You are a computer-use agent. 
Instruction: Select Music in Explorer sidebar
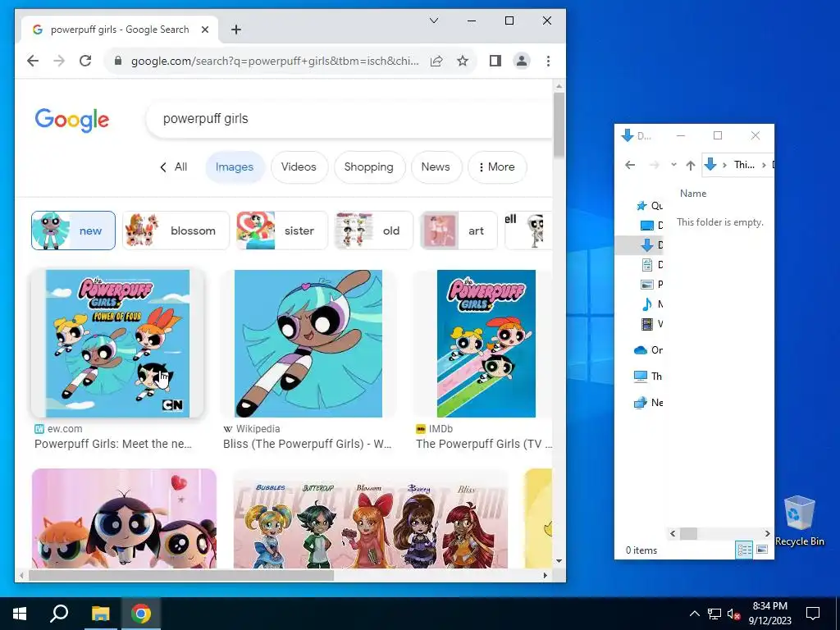(x=651, y=304)
